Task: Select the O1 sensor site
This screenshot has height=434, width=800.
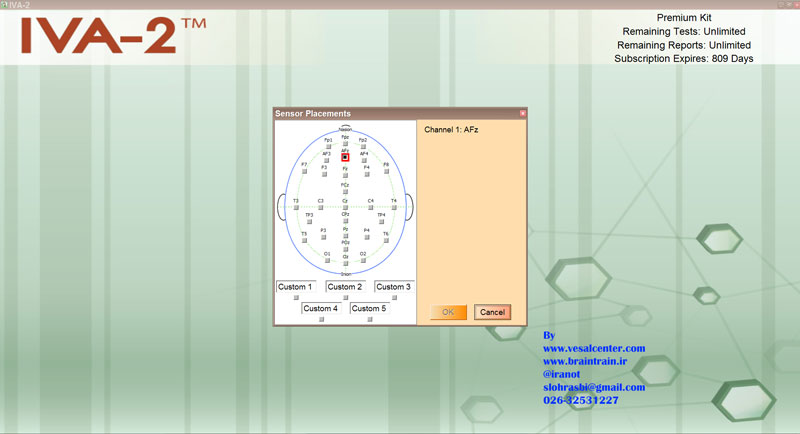Action: (328, 260)
